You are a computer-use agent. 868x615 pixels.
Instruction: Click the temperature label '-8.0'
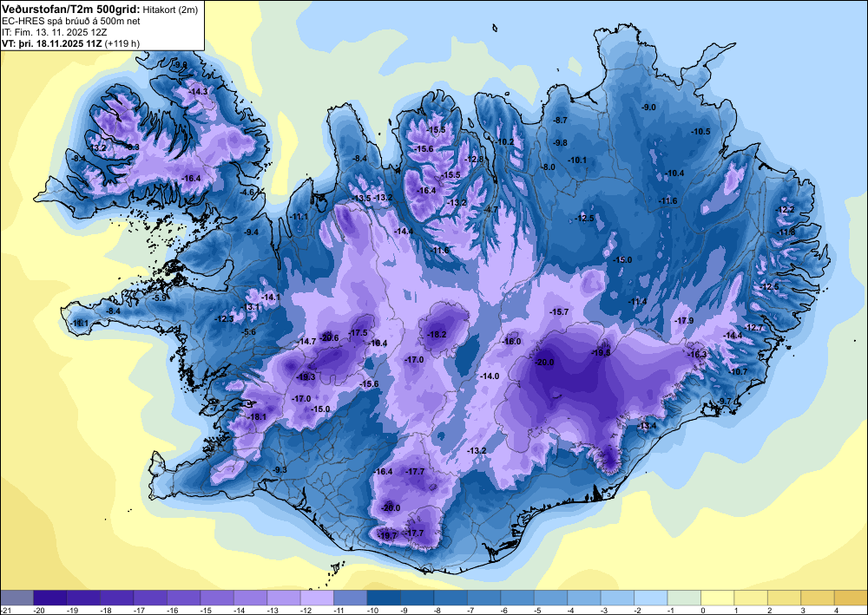click(548, 167)
